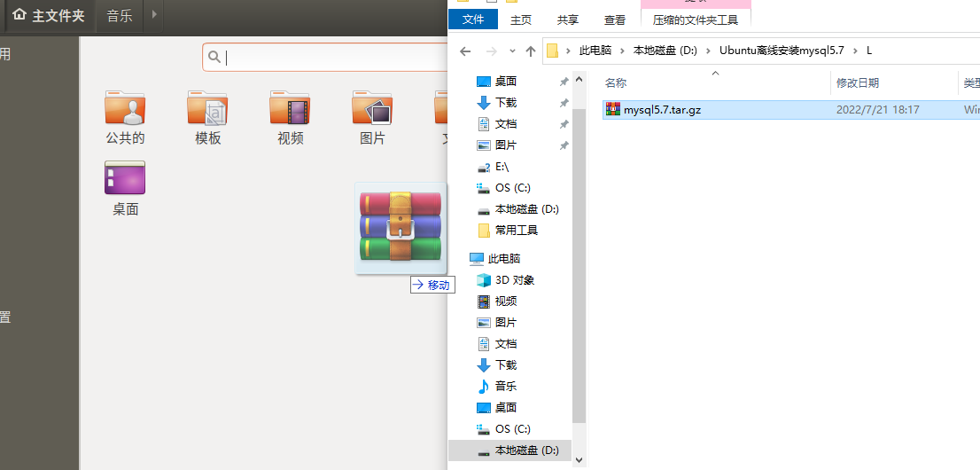This screenshot has width=980, height=470.
Task: Click the archive icon of mysql5.7.tar.gz
Action: [x=613, y=110]
